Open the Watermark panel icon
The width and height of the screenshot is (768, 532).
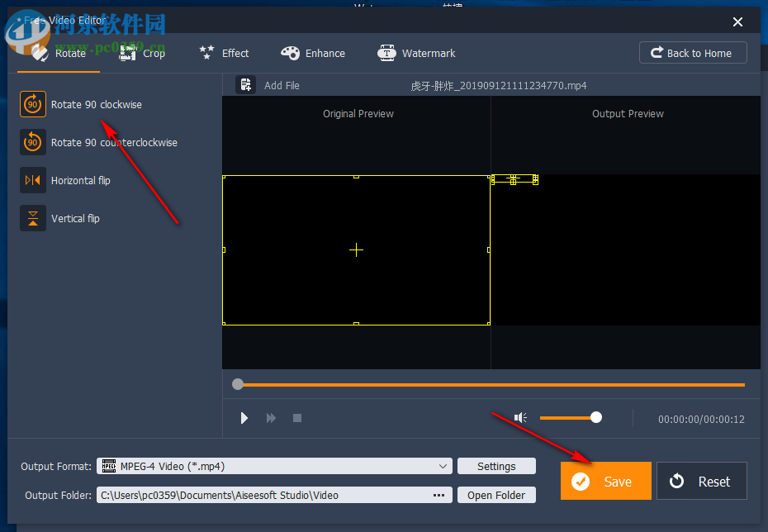386,53
